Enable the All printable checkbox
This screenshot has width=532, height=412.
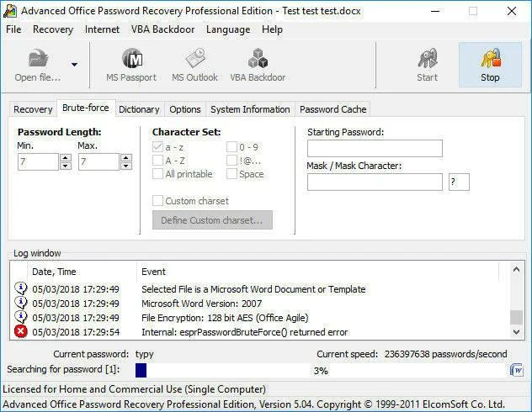pyautogui.click(x=157, y=174)
